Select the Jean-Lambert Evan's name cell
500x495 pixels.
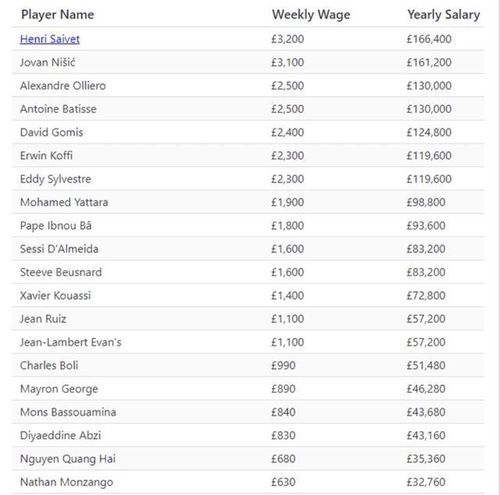(71, 342)
